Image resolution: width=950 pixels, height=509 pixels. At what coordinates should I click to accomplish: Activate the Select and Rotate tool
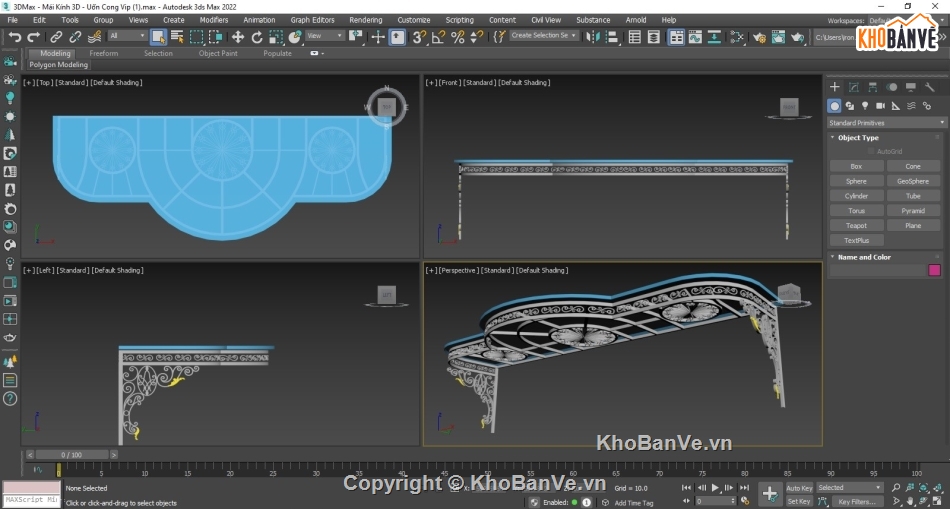(x=257, y=37)
